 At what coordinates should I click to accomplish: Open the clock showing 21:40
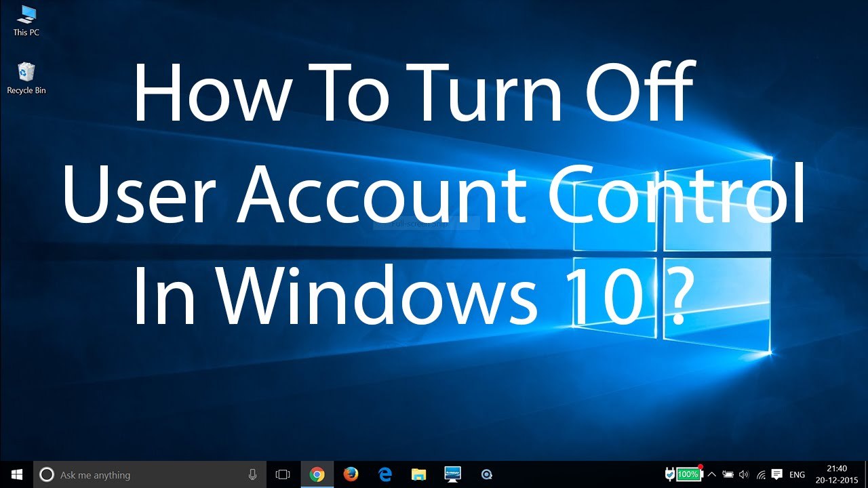click(837, 474)
